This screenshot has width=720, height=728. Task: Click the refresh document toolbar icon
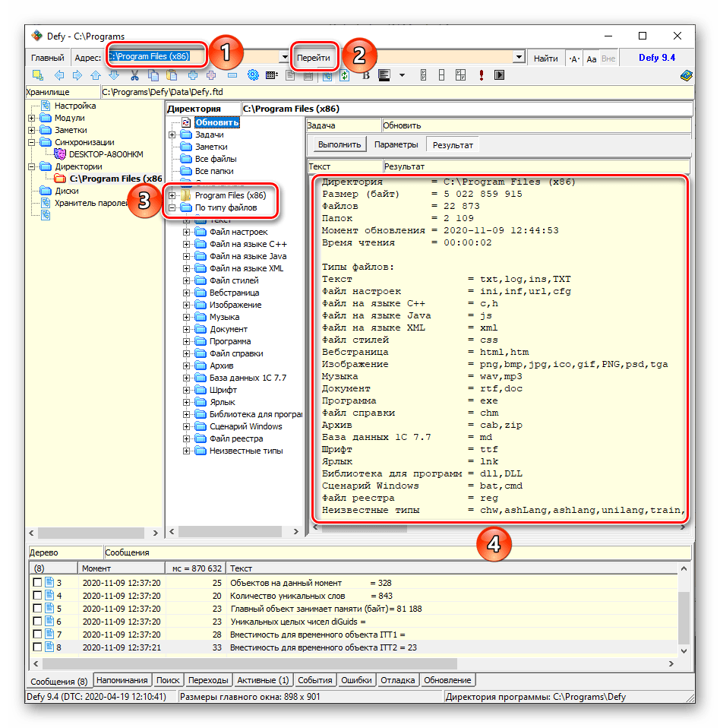click(x=344, y=75)
